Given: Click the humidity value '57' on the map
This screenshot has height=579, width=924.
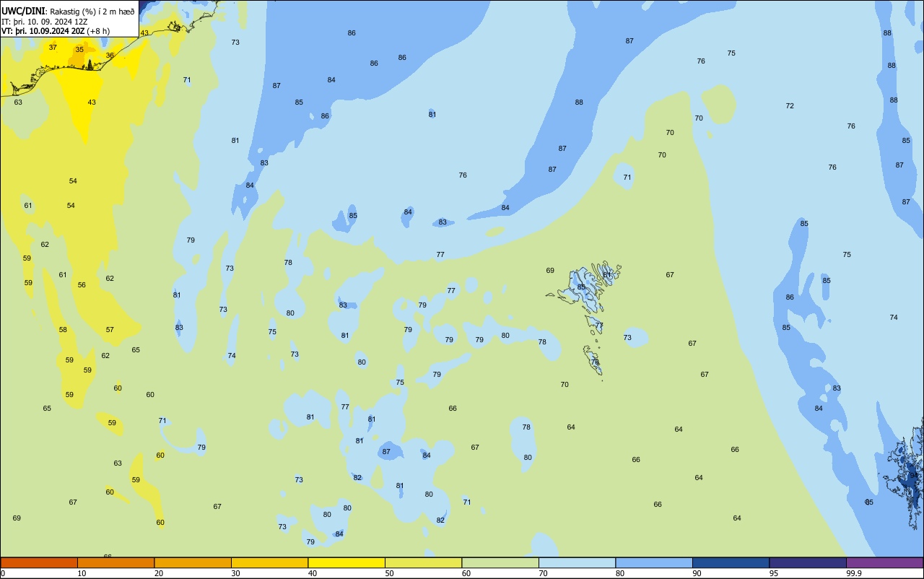Looking at the screenshot, I should 110,329.
